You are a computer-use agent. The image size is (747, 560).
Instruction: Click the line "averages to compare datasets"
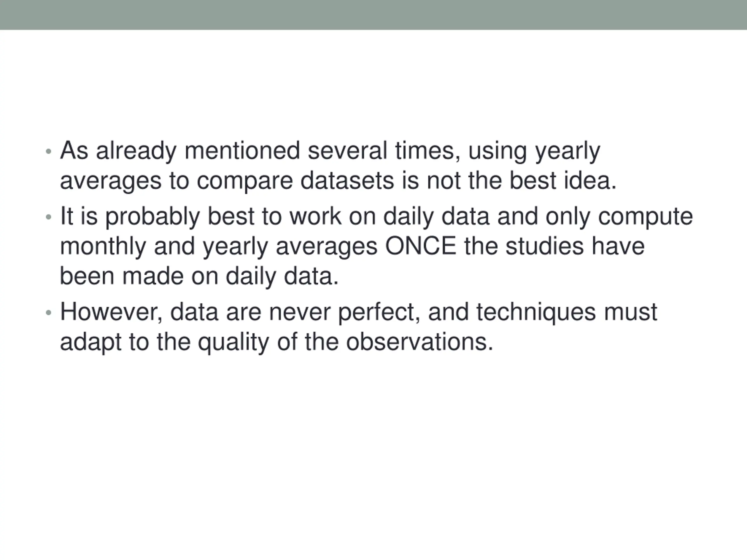click(x=338, y=181)
